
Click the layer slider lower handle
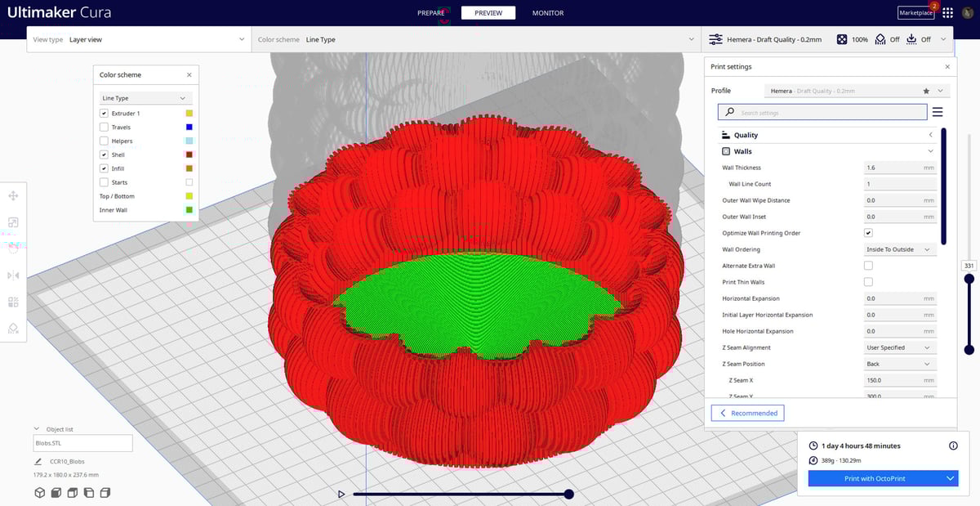969,350
